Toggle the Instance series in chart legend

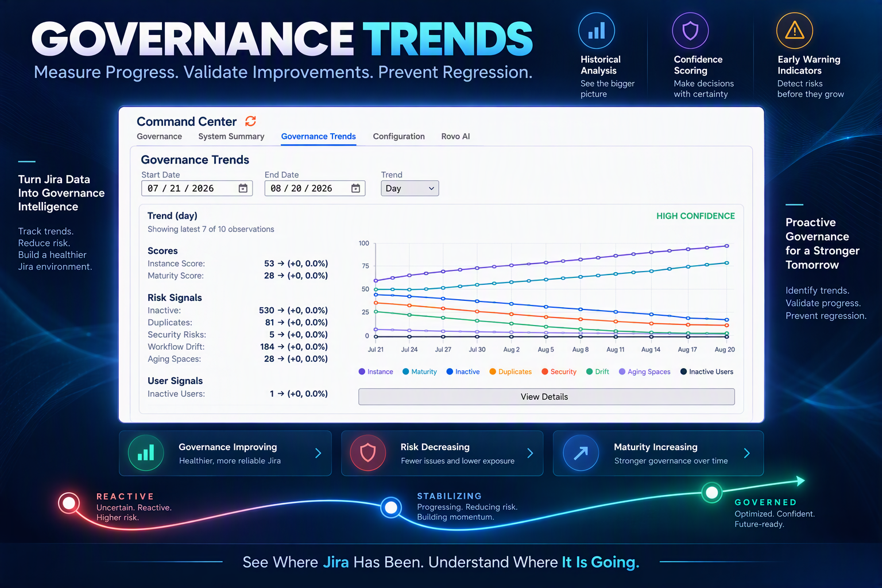point(376,372)
